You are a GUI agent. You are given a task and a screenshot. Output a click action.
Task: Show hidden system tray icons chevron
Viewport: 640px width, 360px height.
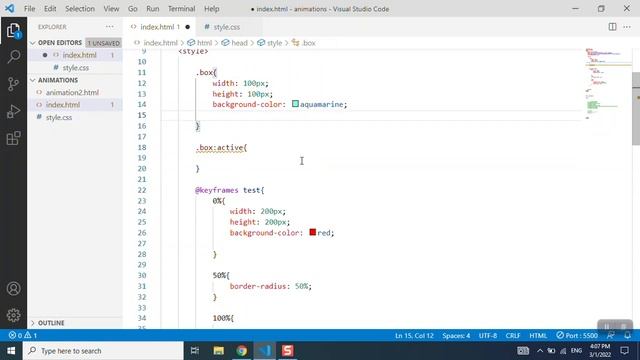coord(540,351)
